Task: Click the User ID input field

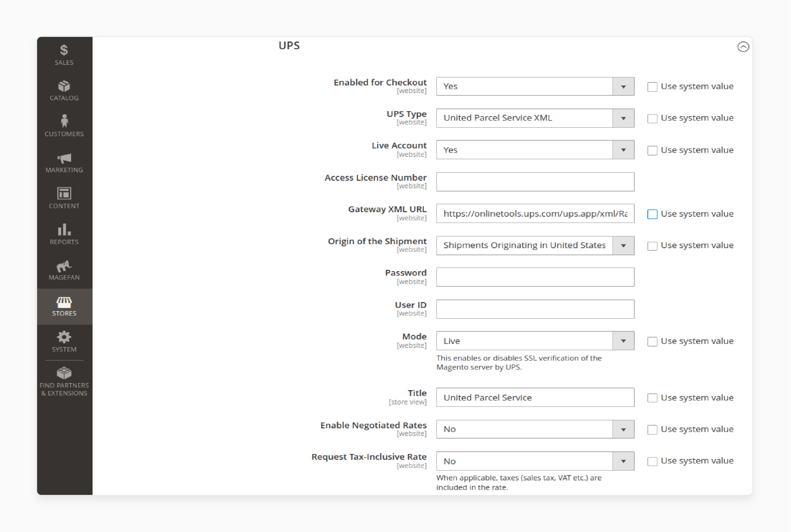Action: coord(535,309)
